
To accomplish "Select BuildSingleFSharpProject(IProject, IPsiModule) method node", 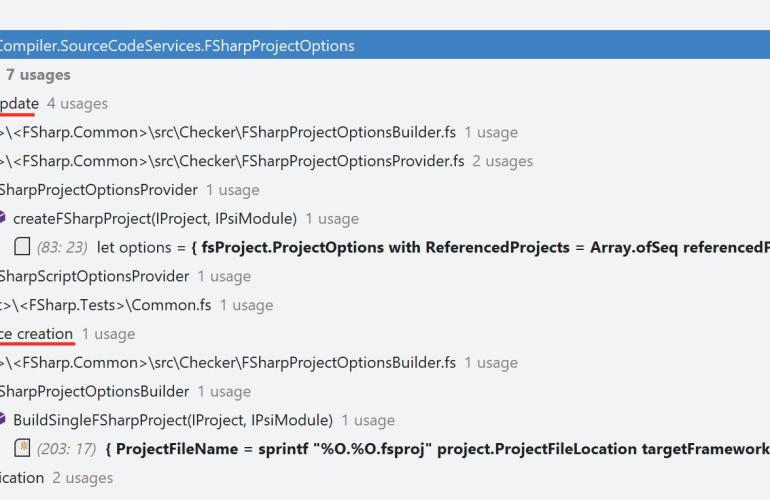I will (x=172, y=420).
